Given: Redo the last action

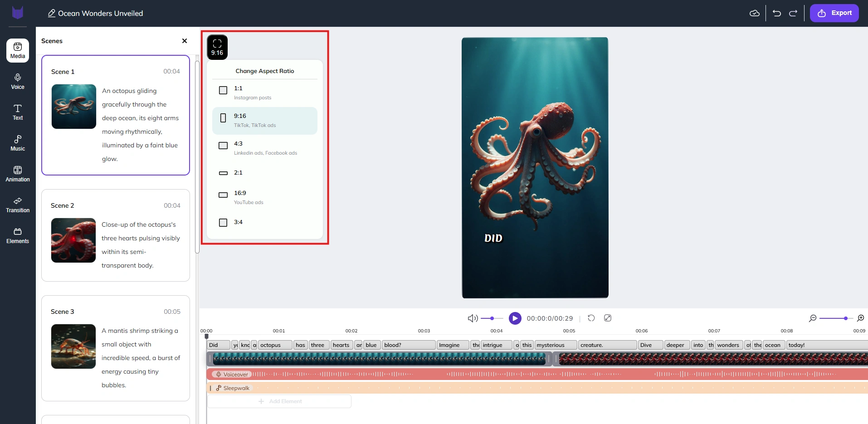Looking at the screenshot, I should (793, 13).
